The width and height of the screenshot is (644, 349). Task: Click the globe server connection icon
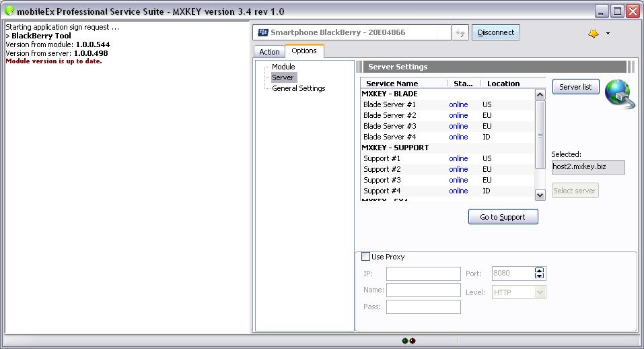[620, 94]
